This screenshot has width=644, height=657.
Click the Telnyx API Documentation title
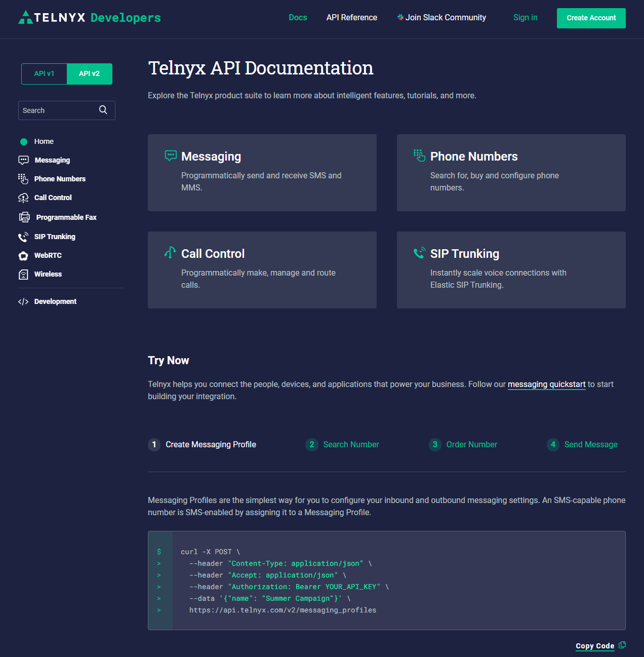(x=261, y=68)
